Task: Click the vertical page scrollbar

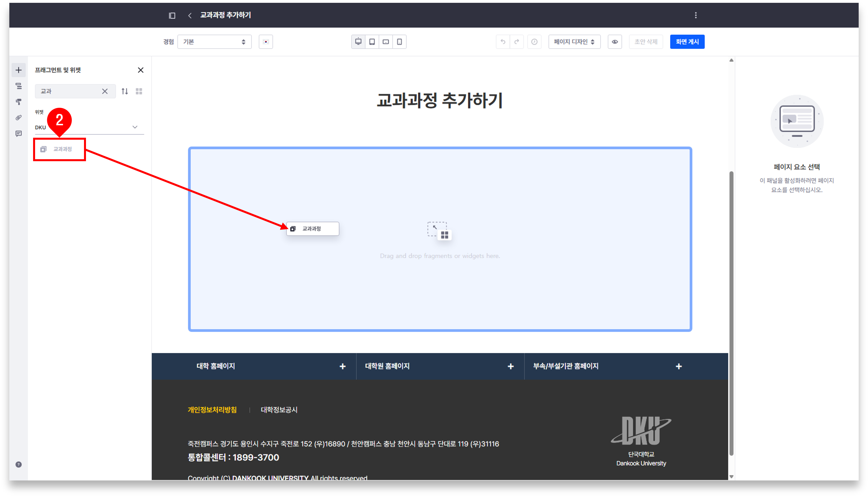Action: click(x=731, y=313)
